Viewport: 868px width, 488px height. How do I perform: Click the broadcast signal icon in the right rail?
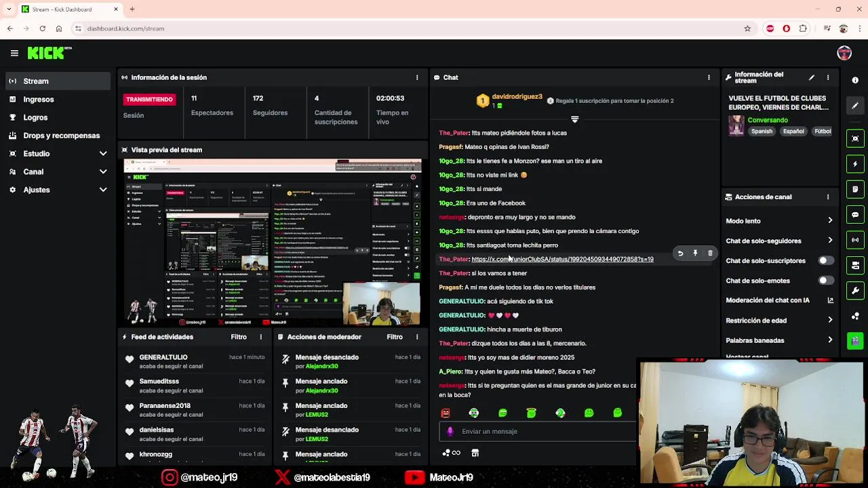(855, 240)
